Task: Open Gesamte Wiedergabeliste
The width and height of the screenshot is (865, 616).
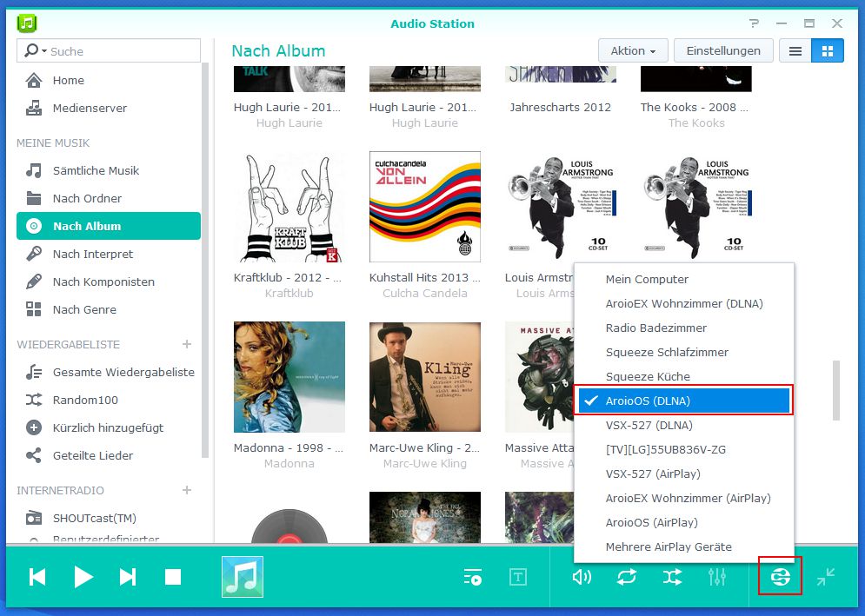Action: coord(109,372)
